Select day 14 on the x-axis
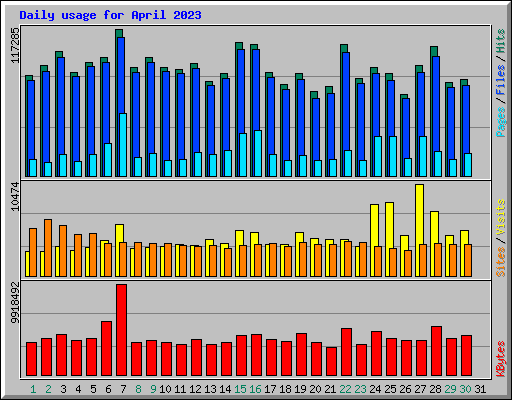The height and width of the screenshot is (400, 512). [225, 389]
